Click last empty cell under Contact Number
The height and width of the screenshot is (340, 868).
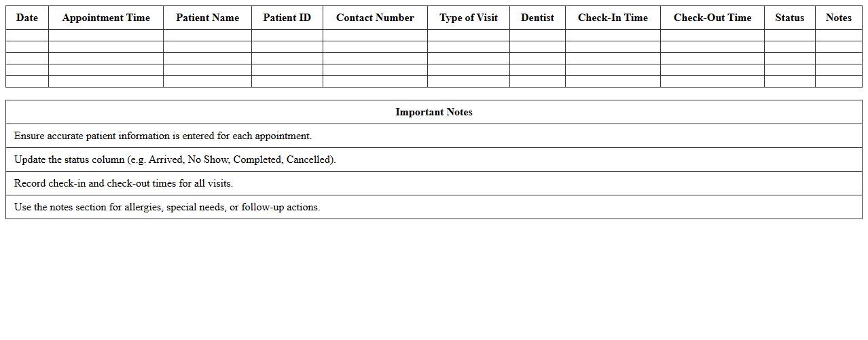[375, 81]
